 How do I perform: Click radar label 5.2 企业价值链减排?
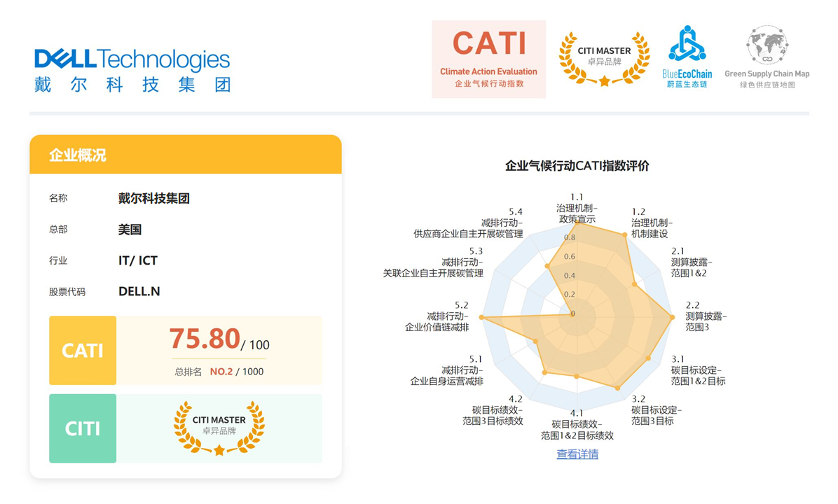(x=437, y=316)
